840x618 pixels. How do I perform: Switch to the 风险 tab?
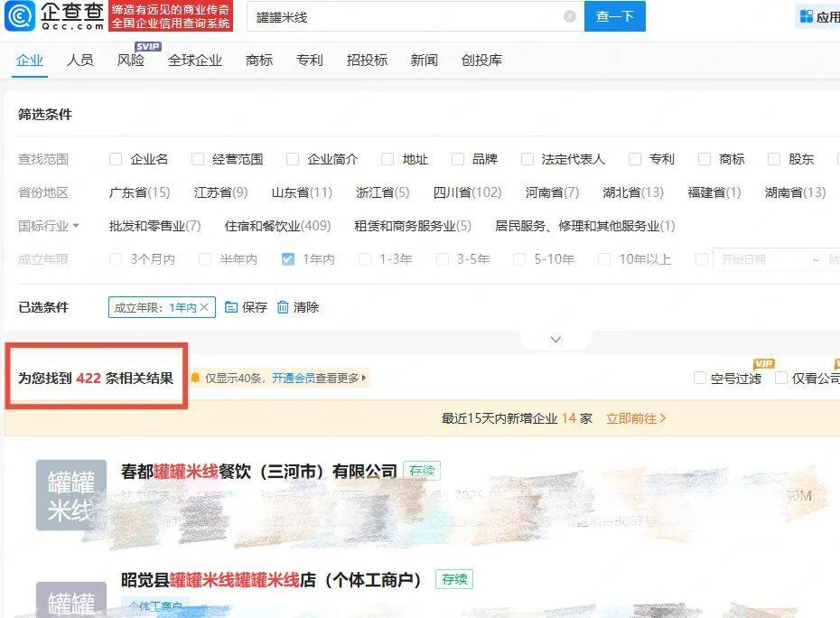point(131,61)
